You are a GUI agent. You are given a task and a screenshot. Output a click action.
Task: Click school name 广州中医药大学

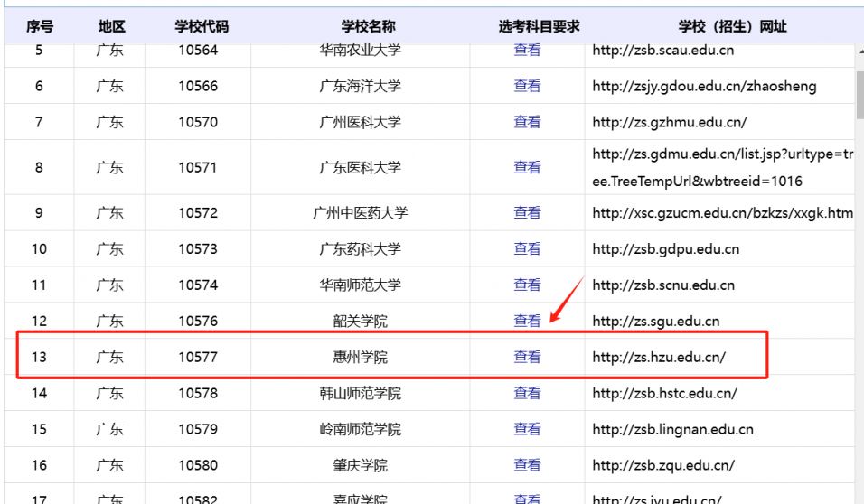tap(361, 212)
